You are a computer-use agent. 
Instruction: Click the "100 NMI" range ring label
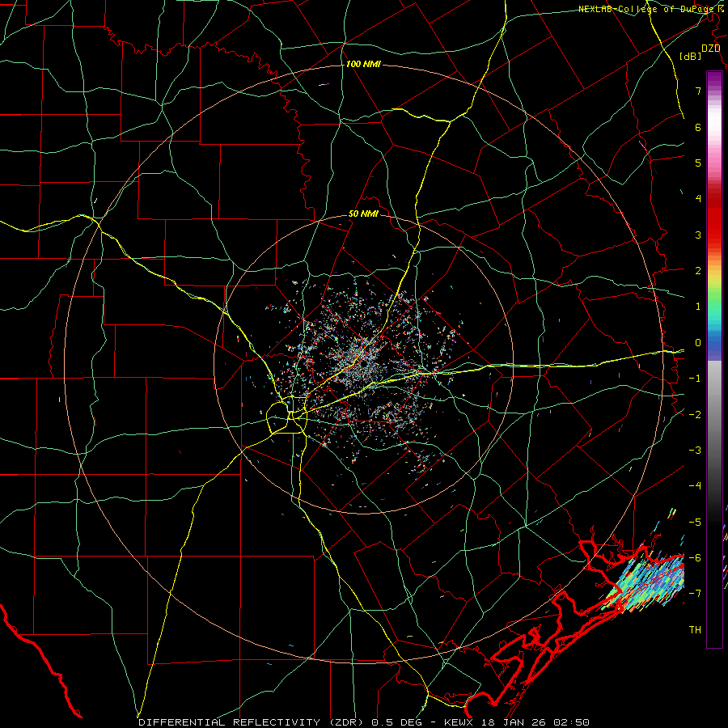click(363, 64)
